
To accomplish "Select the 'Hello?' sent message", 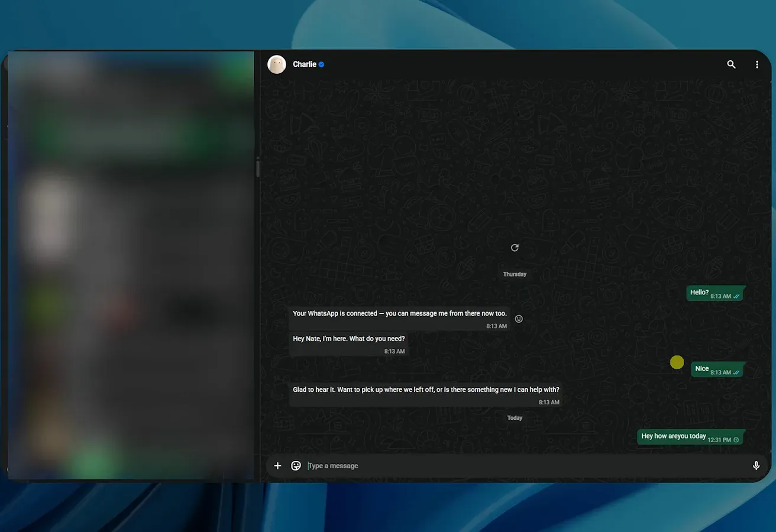I will click(715, 293).
